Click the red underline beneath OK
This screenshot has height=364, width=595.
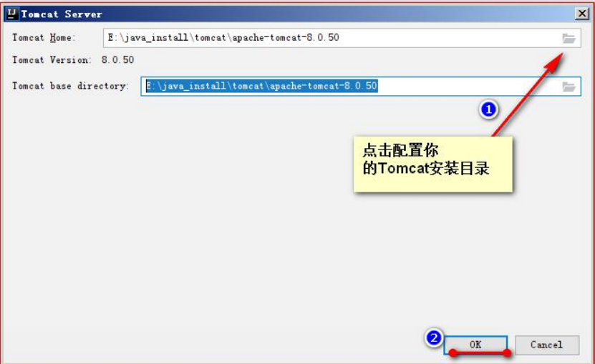480,353
